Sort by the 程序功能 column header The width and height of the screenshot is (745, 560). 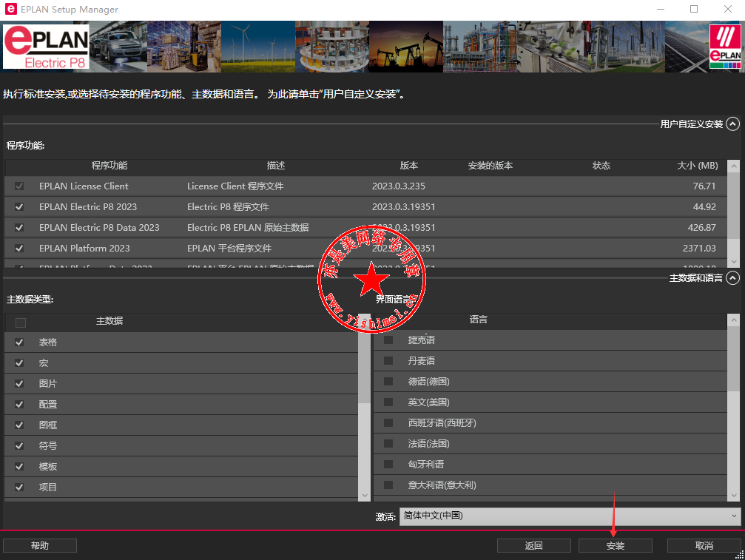(109, 166)
